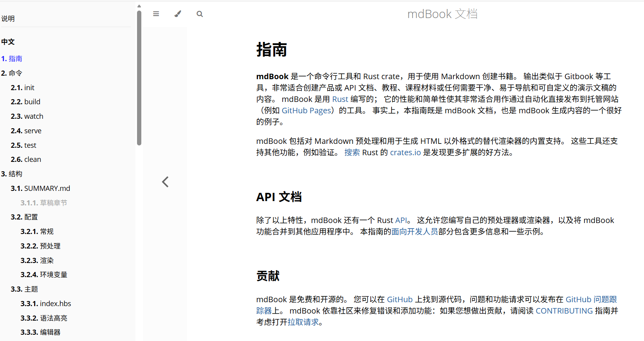The width and height of the screenshot is (644, 341).
Task: Select 2.1. init in the sidebar
Action: [x=23, y=87]
